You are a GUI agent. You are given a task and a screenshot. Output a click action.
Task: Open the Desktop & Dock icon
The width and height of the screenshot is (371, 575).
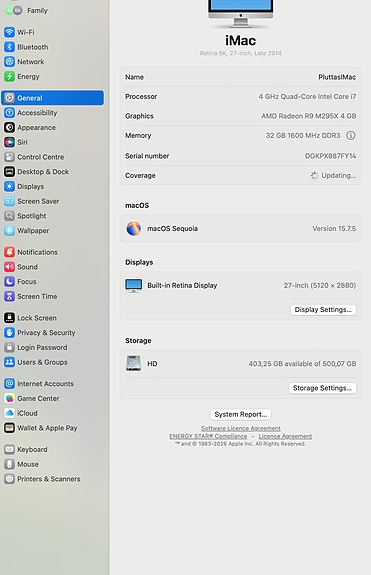[x=10, y=172]
